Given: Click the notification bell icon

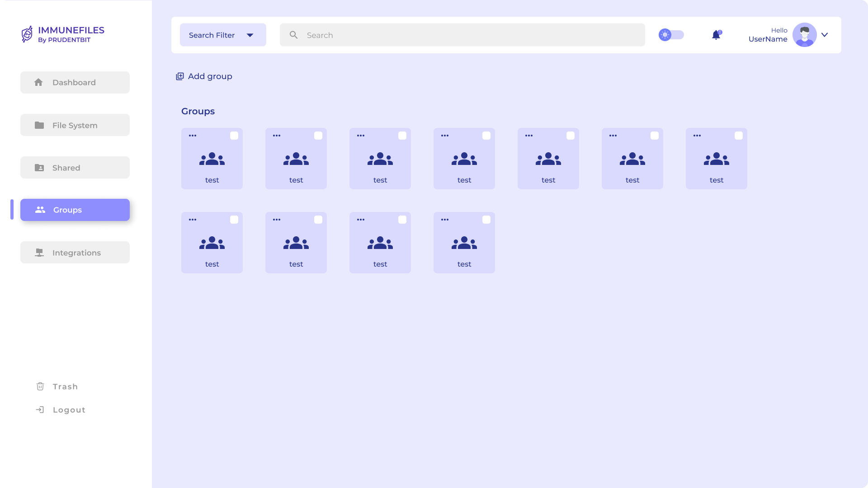Looking at the screenshot, I should point(716,35).
